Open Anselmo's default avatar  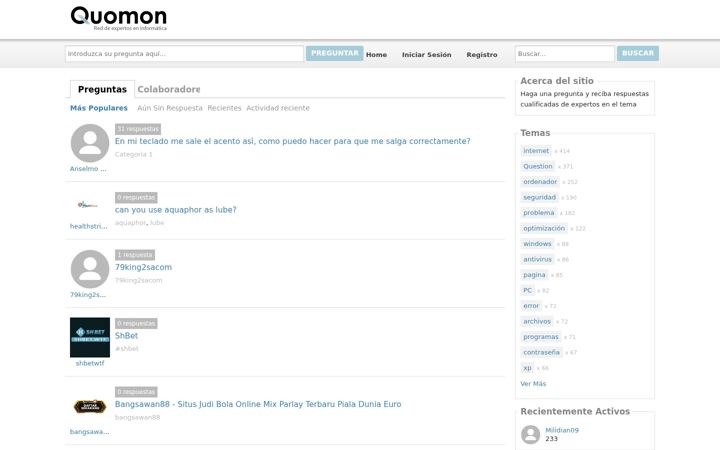point(90,143)
